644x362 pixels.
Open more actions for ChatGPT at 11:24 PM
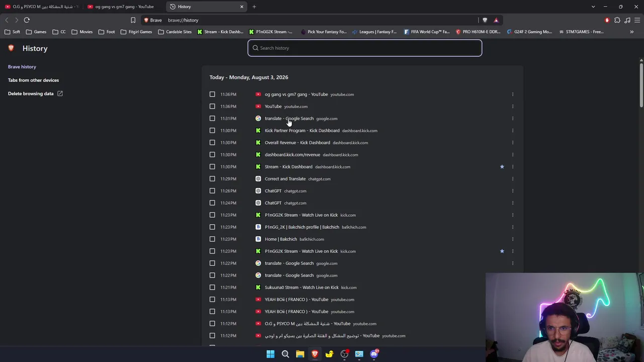coord(513,203)
